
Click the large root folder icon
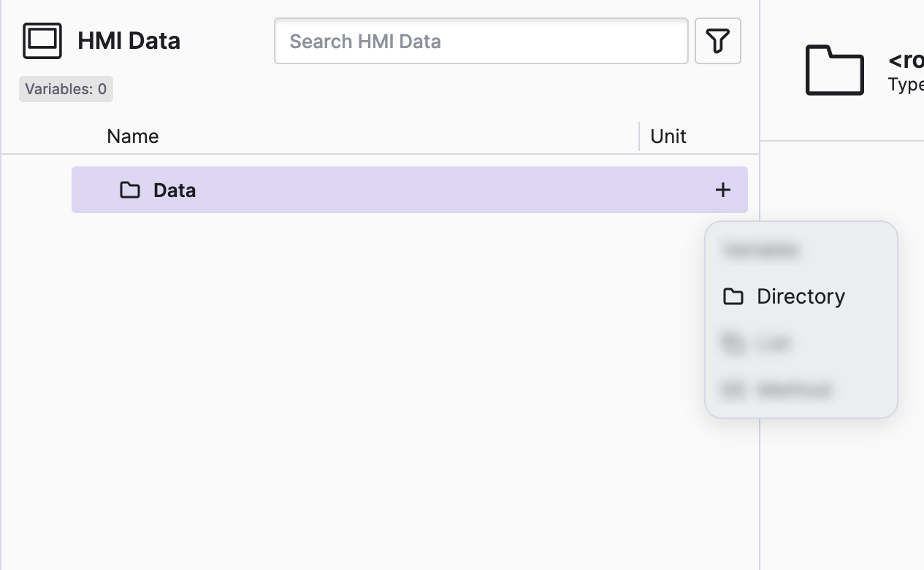point(834,70)
